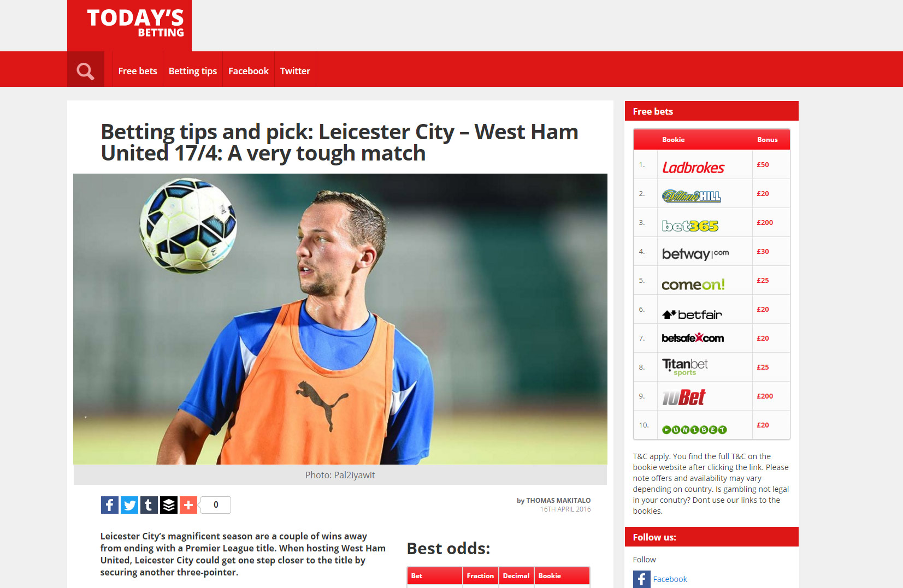Share article via Facebook icon
Image resolution: width=903 pixels, height=588 pixels.
[110, 505]
